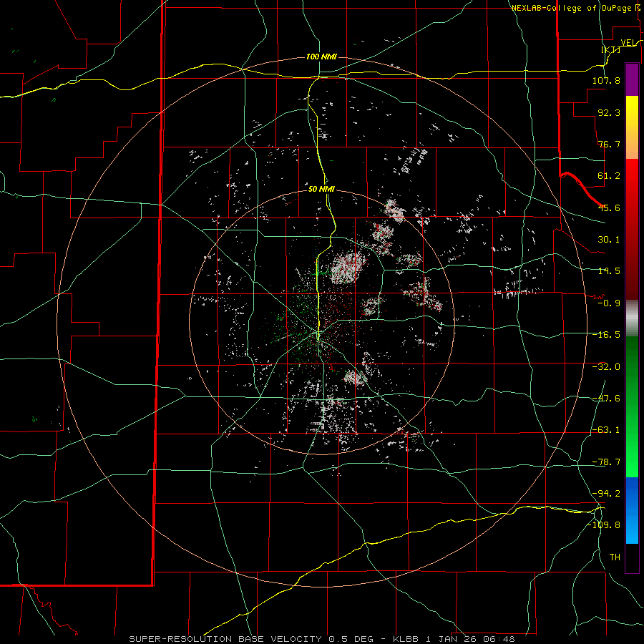Select the -109.8 velocity scale value
This screenshot has width=644, height=644.
(603, 525)
